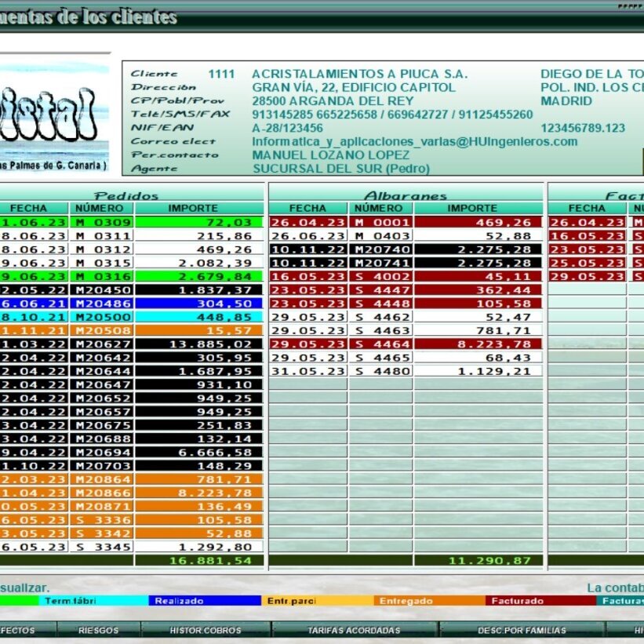Click the client code 1111 field
The width and height of the screenshot is (644, 644).
pyautogui.click(x=221, y=75)
